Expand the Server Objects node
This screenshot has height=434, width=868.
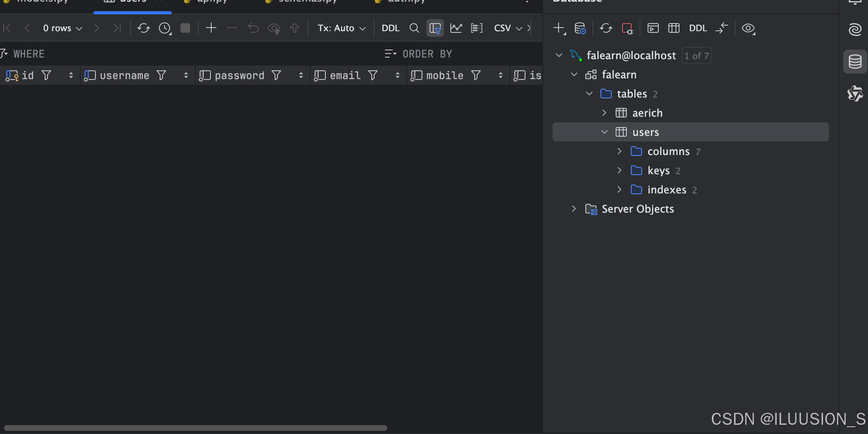click(574, 209)
